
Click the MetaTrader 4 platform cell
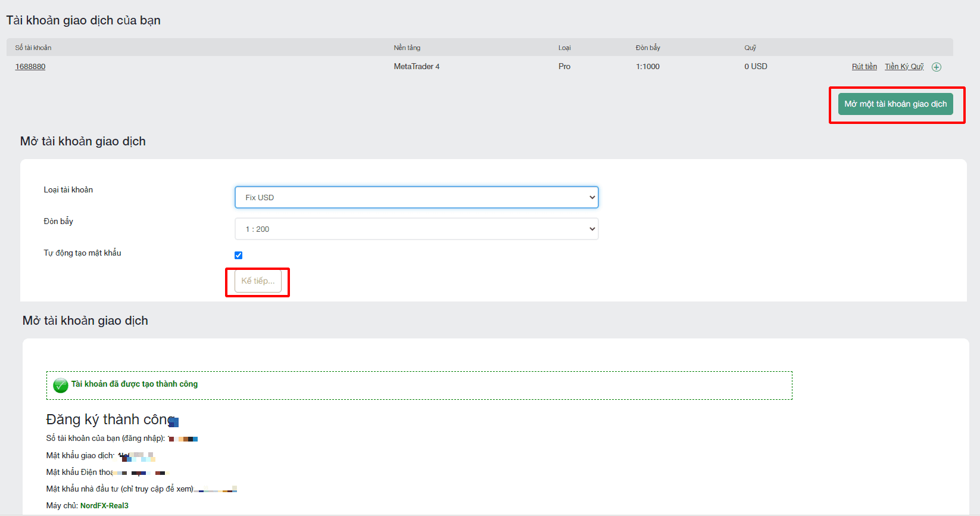pyautogui.click(x=417, y=67)
